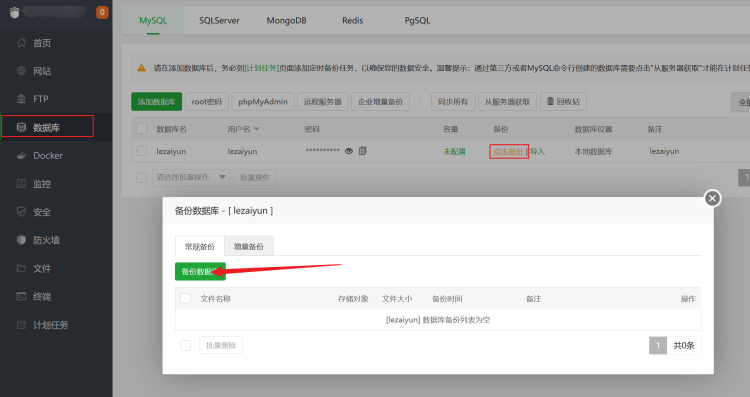Sort by the 用户名 column arrow

click(256, 129)
